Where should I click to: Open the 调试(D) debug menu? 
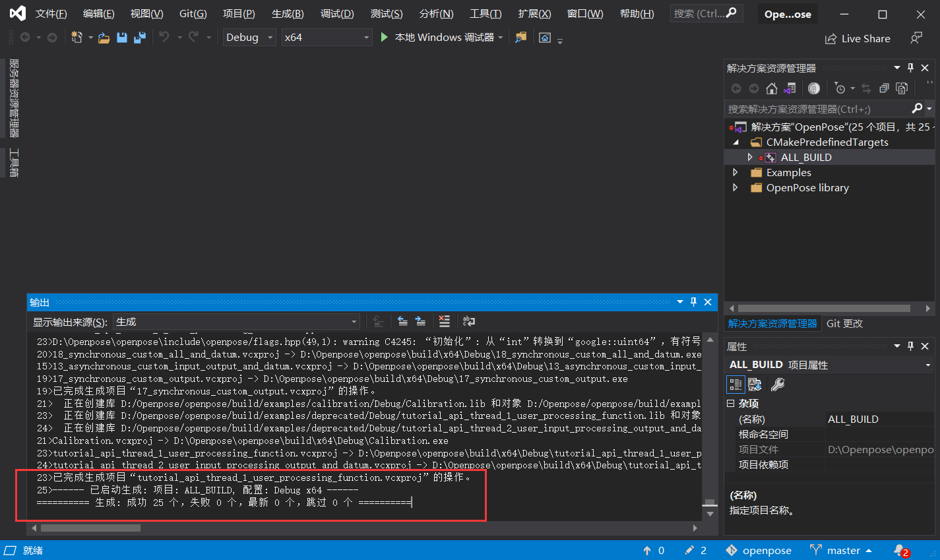point(337,14)
